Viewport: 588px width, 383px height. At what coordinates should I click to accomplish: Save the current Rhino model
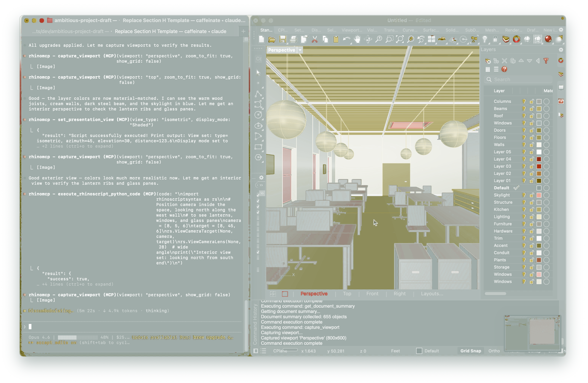tap(283, 39)
